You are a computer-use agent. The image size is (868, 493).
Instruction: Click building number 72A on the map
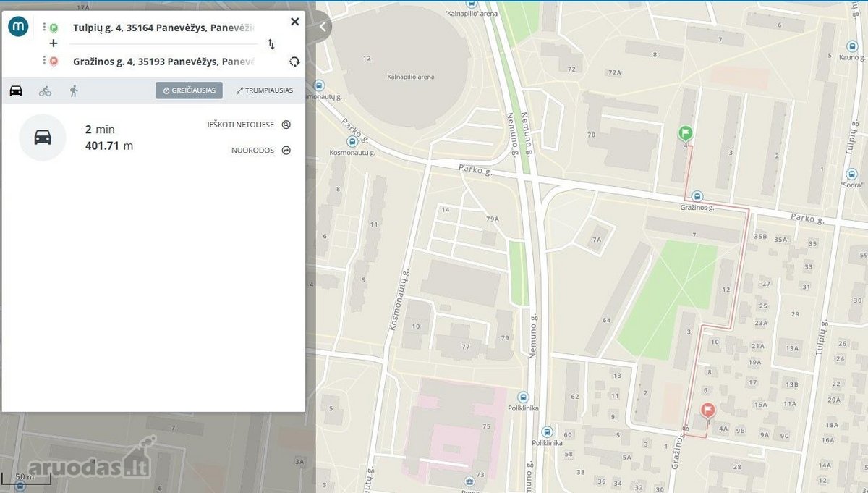tap(615, 72)
